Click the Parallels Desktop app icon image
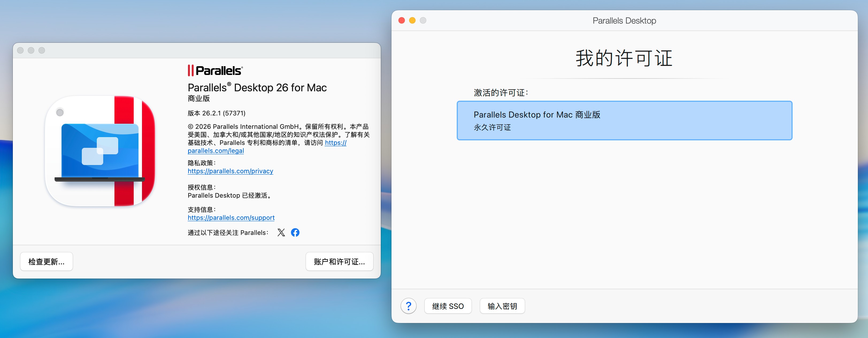Image resolution: width=868 pixels, height=338 pixels. (100, 151)
